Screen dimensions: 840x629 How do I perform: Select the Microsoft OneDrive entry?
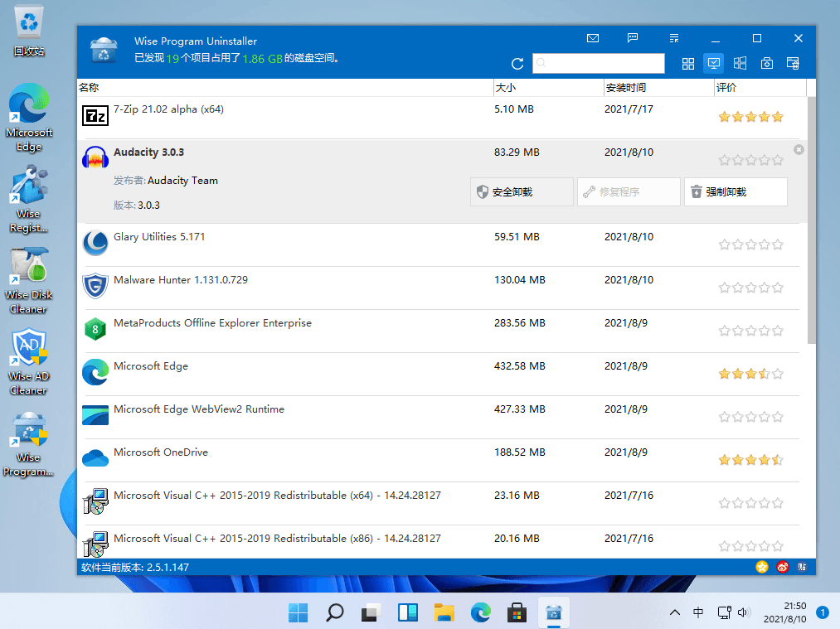(442, 461)
